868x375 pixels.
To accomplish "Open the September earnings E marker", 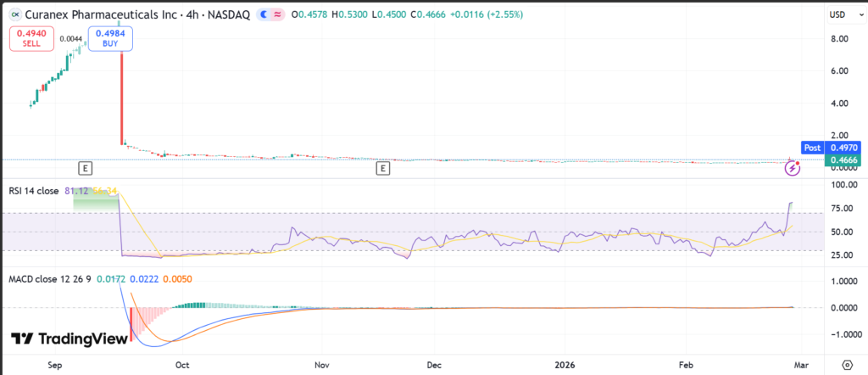I will point(84,169).
